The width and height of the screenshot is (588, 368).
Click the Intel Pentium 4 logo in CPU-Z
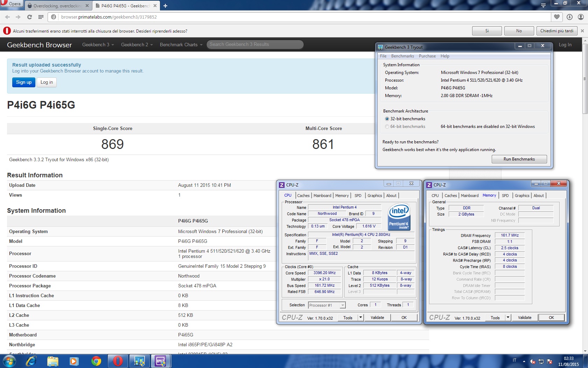[x=399, y=217]
